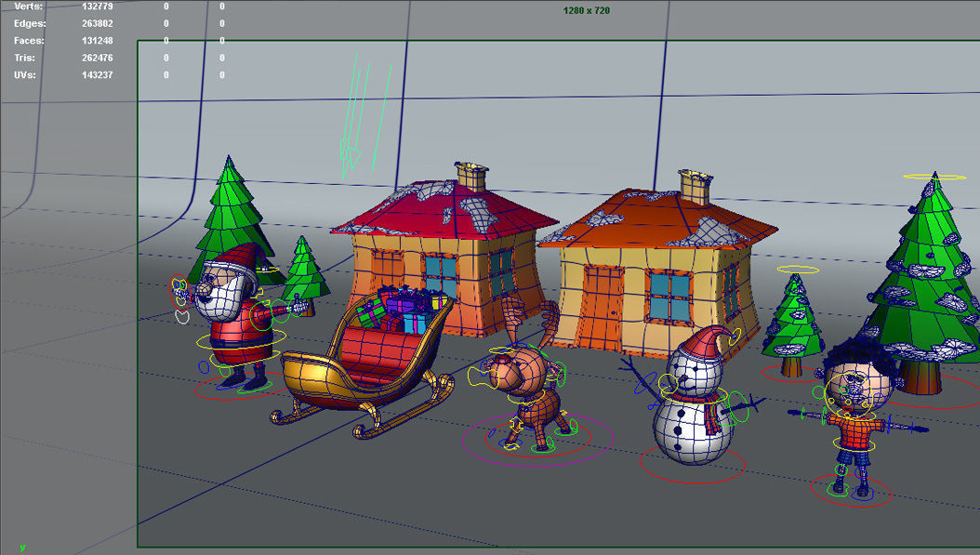Select the reindeer character's head

pyautogui.click(x=520, y=370)
